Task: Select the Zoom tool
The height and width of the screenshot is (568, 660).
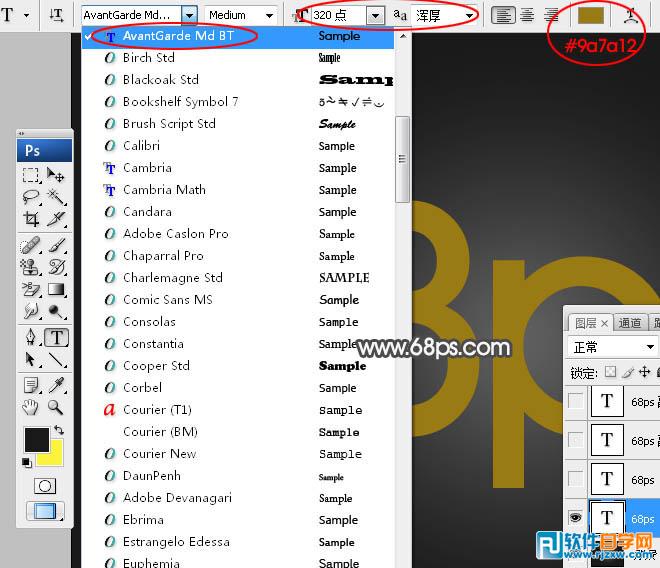Action: click(x=56, y=407)
